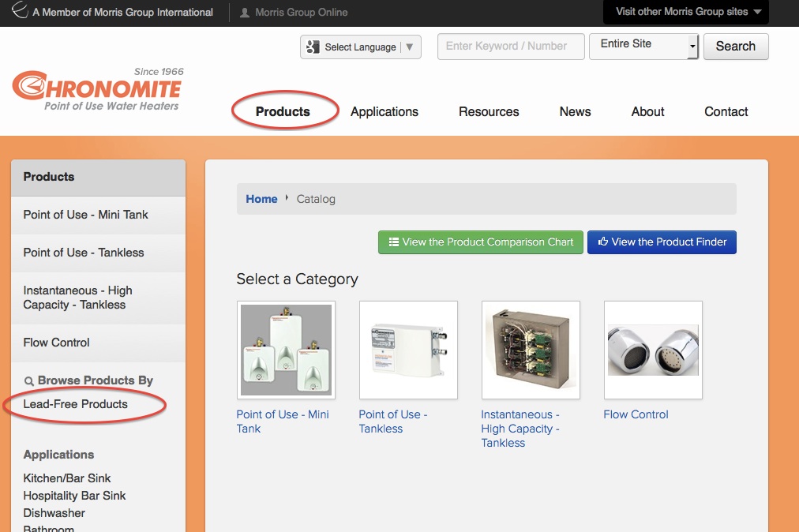Open the About menu
The image size is (799, 532).
(647, 111)
